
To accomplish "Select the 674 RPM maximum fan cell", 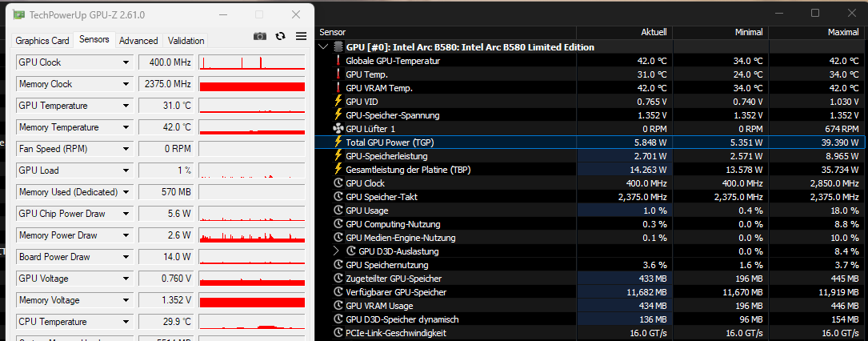I will (818, 128).
